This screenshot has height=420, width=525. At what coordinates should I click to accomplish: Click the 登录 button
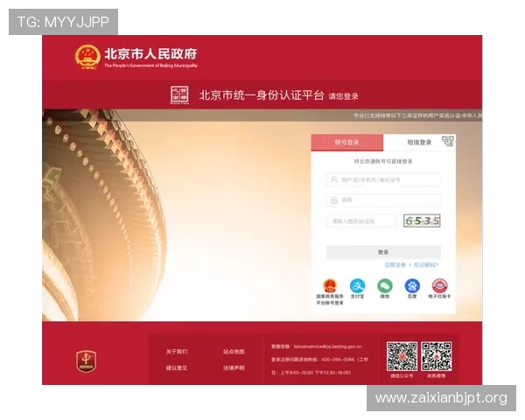click(383, 252)
